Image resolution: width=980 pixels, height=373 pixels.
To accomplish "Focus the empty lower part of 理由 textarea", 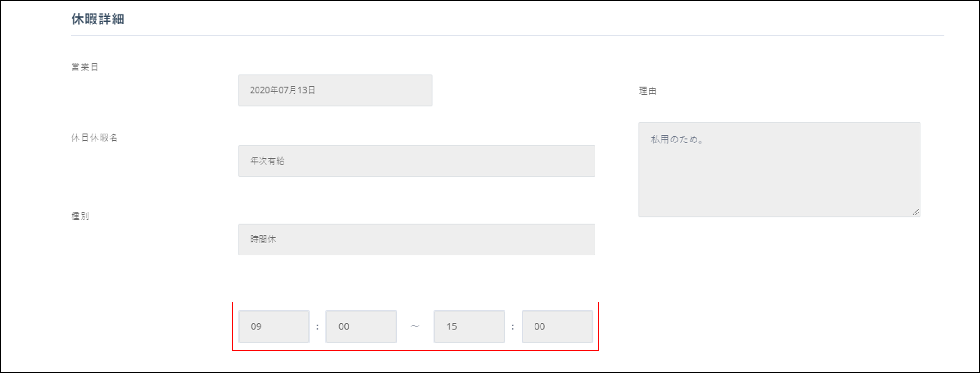I will [779, 189].
